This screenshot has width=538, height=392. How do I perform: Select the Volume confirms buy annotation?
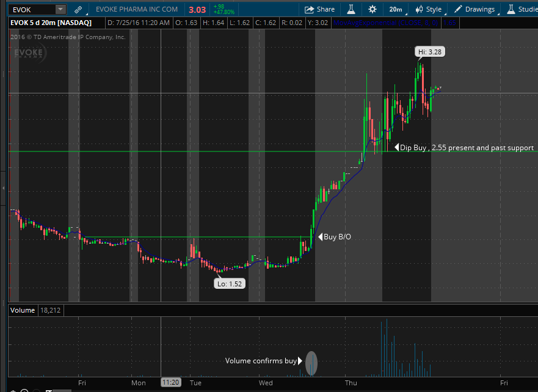[x=264, y=360]
